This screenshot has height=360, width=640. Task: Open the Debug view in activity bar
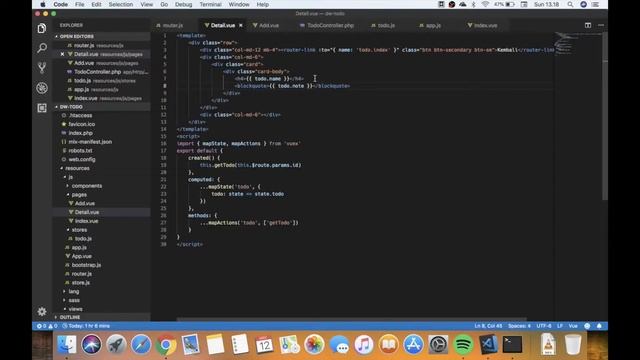(42, 88)
